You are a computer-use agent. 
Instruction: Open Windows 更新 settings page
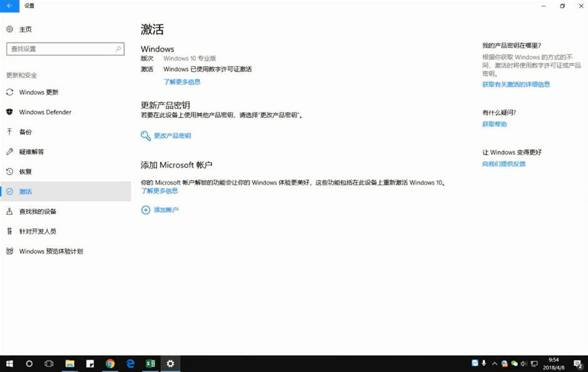[66, 92]
